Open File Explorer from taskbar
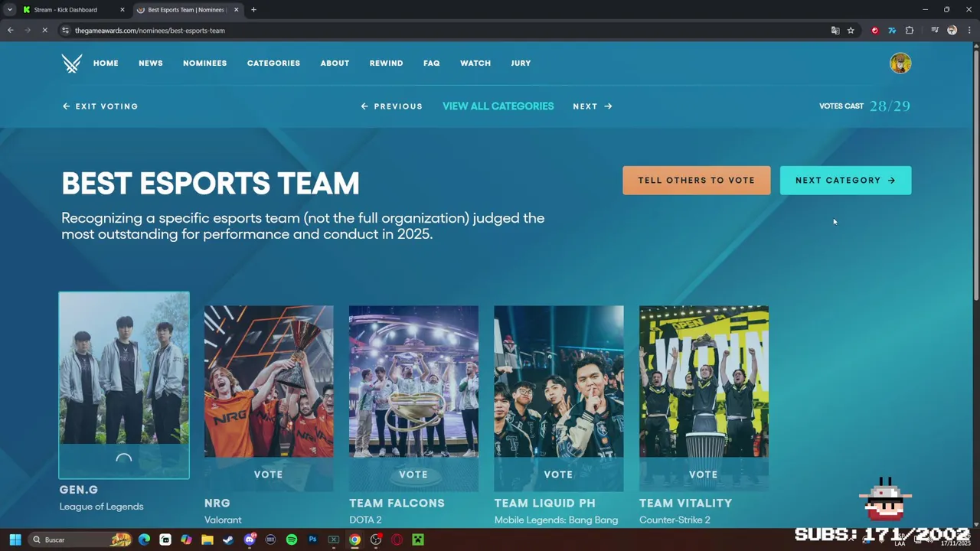 [x=207, y=540]
